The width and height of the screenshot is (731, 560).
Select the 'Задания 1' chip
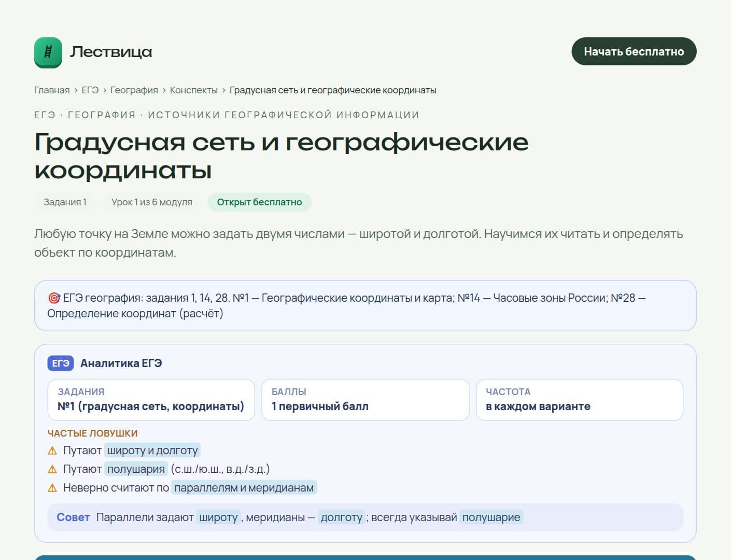pyautogui.click(x=65, y=202)
